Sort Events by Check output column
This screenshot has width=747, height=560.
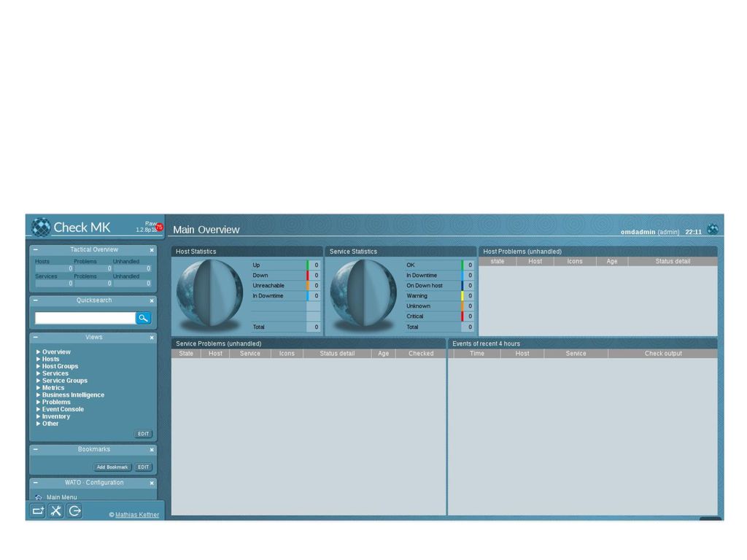(663, 354)
